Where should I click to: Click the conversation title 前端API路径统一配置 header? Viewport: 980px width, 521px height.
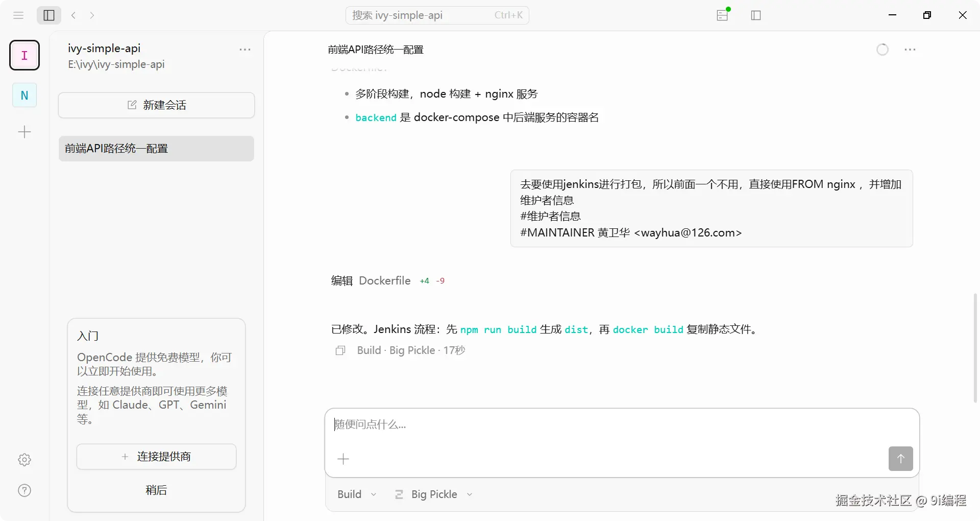[376, 50]
